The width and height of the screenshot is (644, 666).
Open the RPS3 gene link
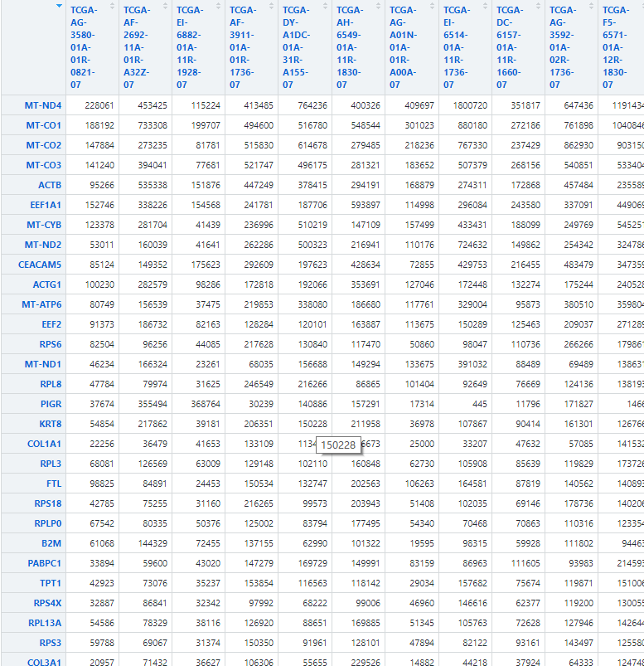click(x=51, y=643)
